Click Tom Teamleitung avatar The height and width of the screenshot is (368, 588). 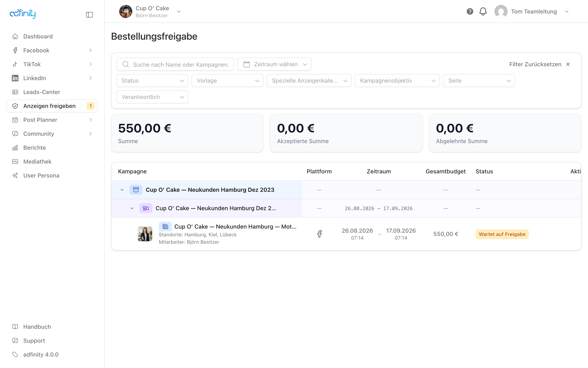[501, 11]
